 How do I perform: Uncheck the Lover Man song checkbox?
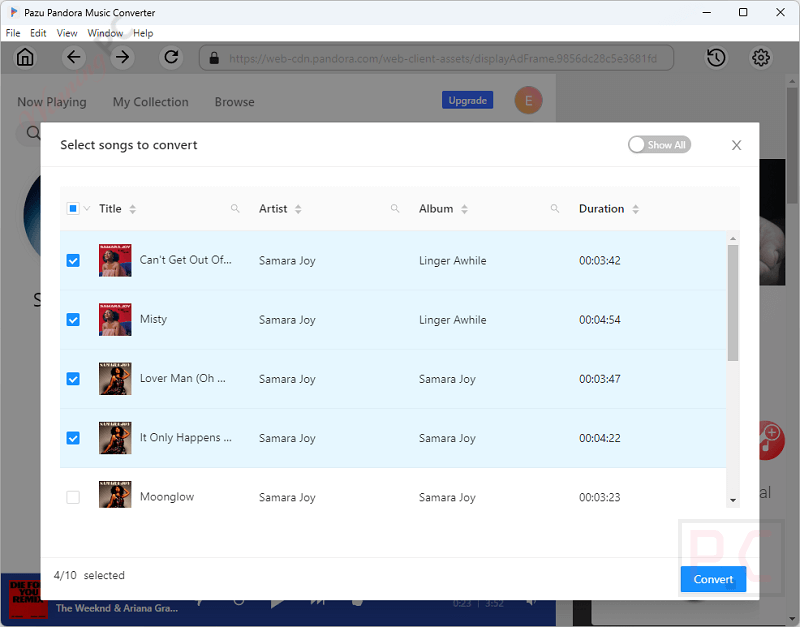click(73, 379)
